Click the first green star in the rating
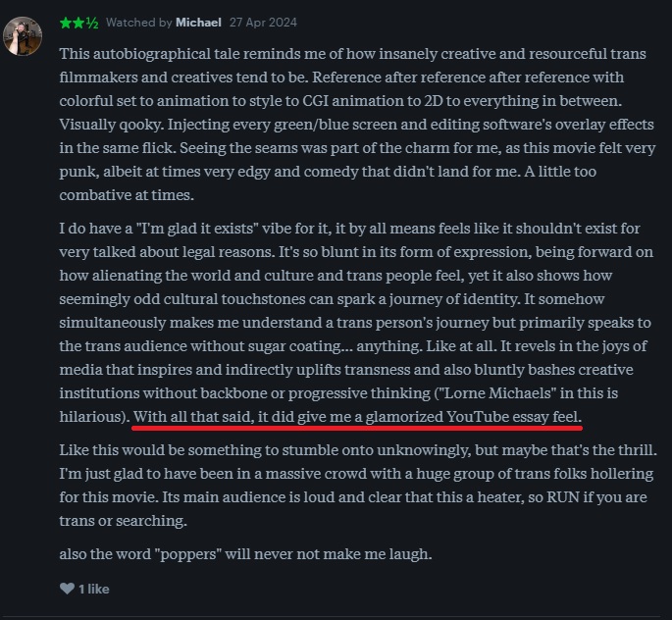Screen dimensions: 672x620 66,23
